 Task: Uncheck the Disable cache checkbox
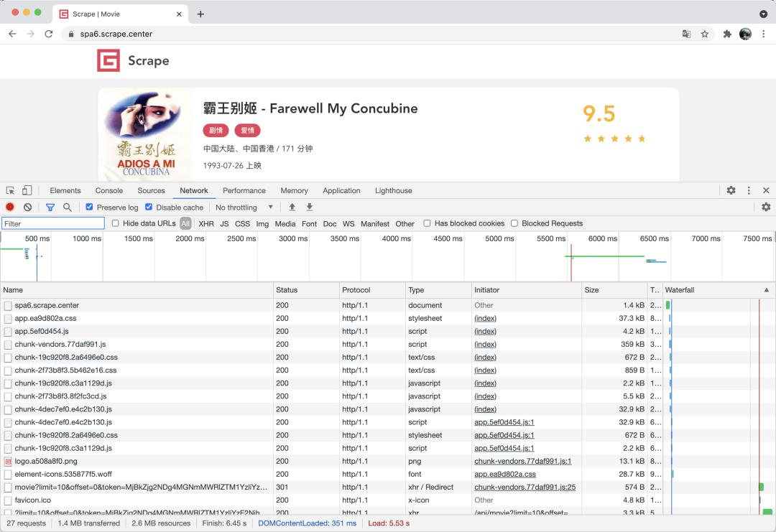(x=149, y=207)
